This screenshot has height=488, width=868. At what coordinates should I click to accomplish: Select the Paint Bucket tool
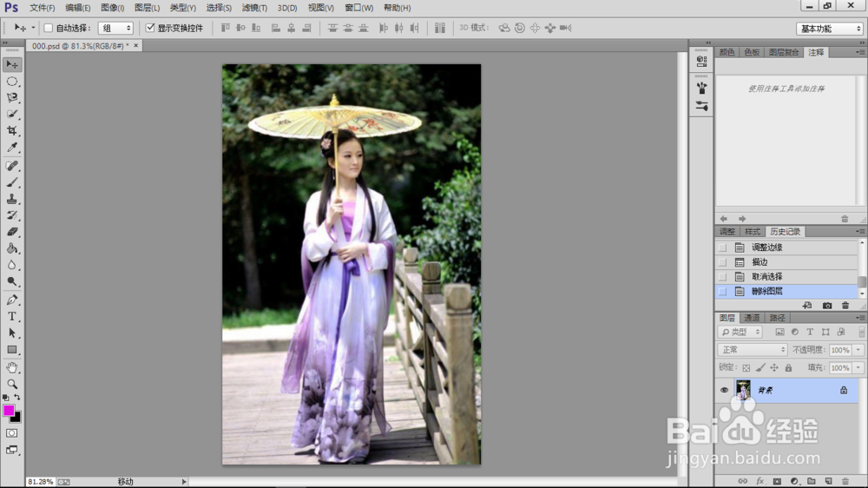[11, 248]
